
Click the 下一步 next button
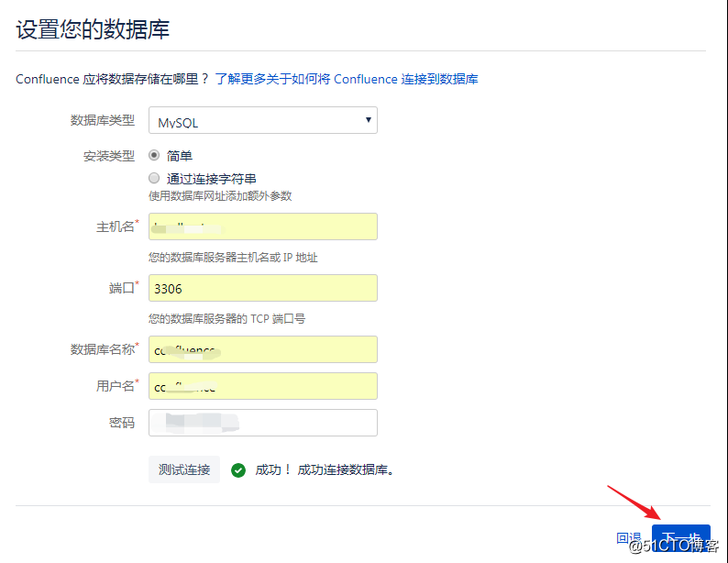coord(681,538)
